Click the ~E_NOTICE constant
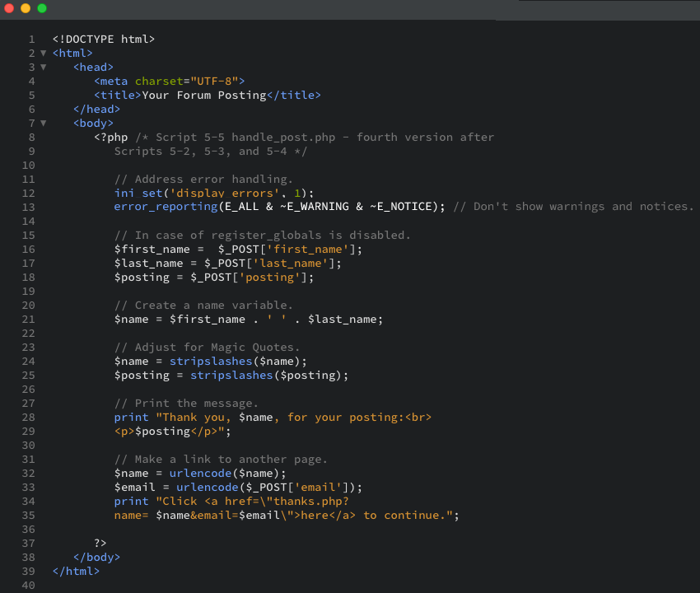 [401, 207]
